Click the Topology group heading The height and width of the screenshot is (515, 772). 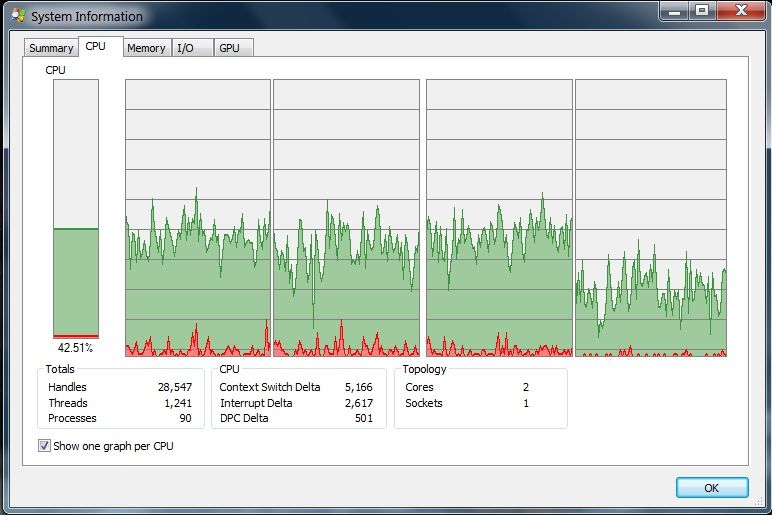tap(424, 369)
